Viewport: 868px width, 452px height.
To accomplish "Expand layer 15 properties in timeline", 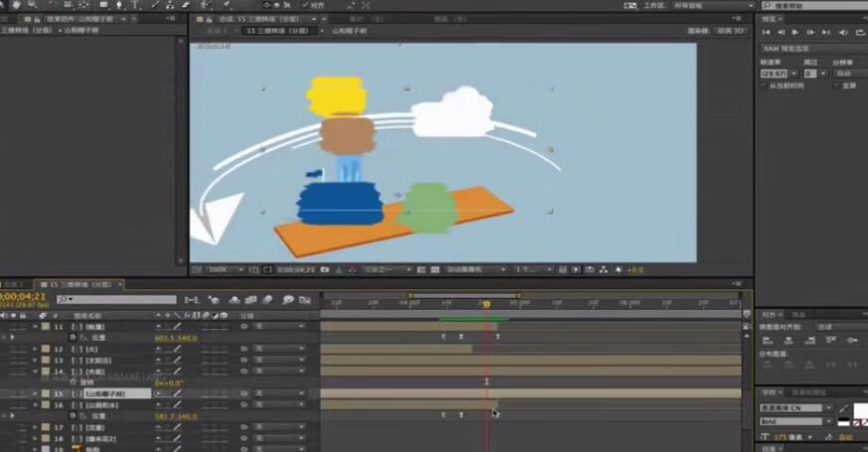I will [x=36, y=393].
